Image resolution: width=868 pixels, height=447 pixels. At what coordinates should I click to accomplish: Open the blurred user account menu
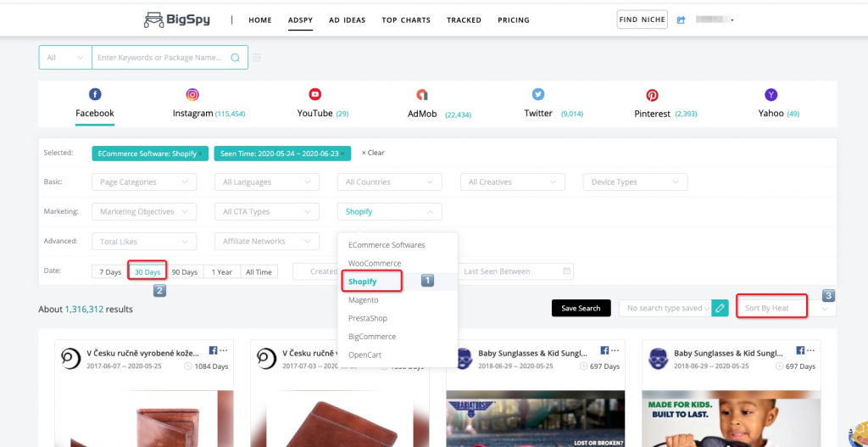tap(715, 20)
